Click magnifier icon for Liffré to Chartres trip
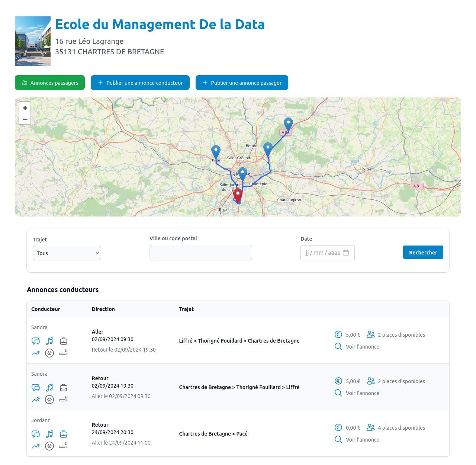 (338, 347)
